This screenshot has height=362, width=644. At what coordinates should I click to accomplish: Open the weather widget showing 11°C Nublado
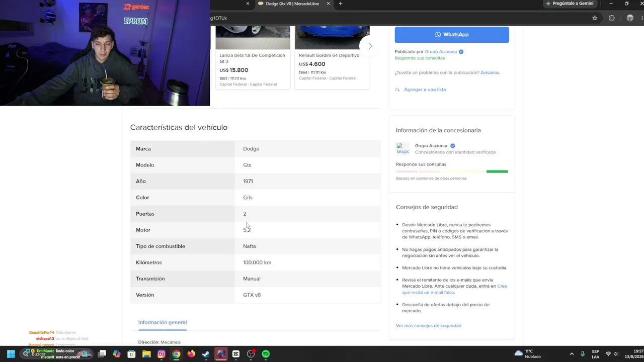coord(528,354)
